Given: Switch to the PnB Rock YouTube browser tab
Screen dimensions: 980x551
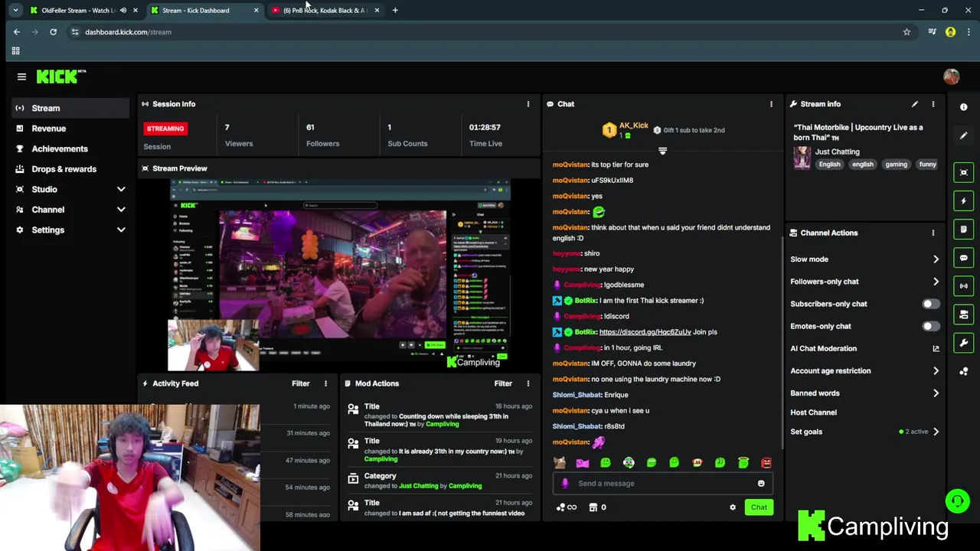Looking at the screenshot, I should [x=325, y=10].
